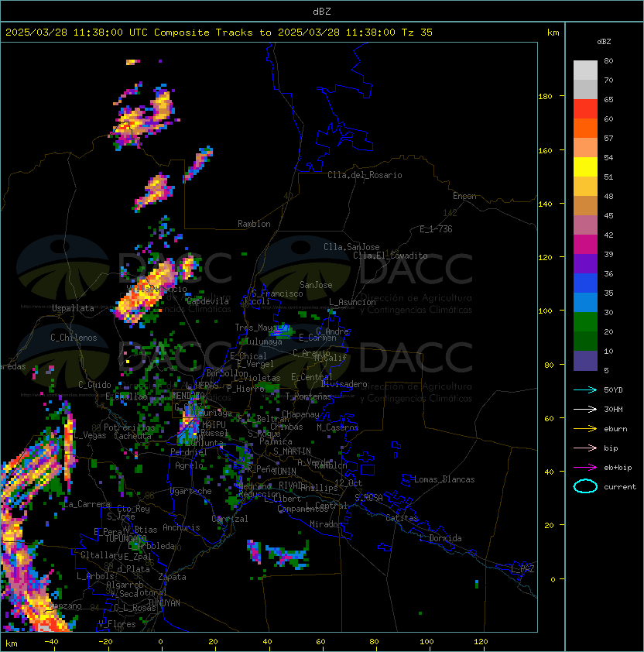Click the 'Tulumaya' label on the map

point(264,341)
